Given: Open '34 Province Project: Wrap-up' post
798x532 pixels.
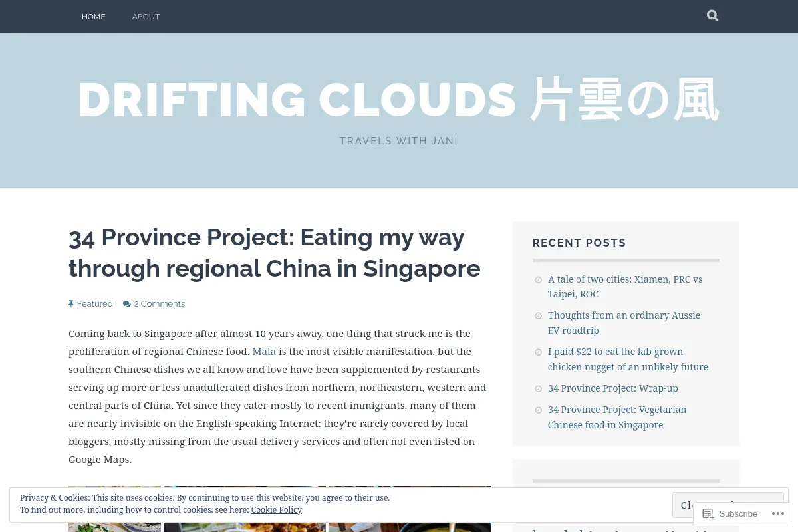Looking at the screenshot, I should click(x=613, y=388).
